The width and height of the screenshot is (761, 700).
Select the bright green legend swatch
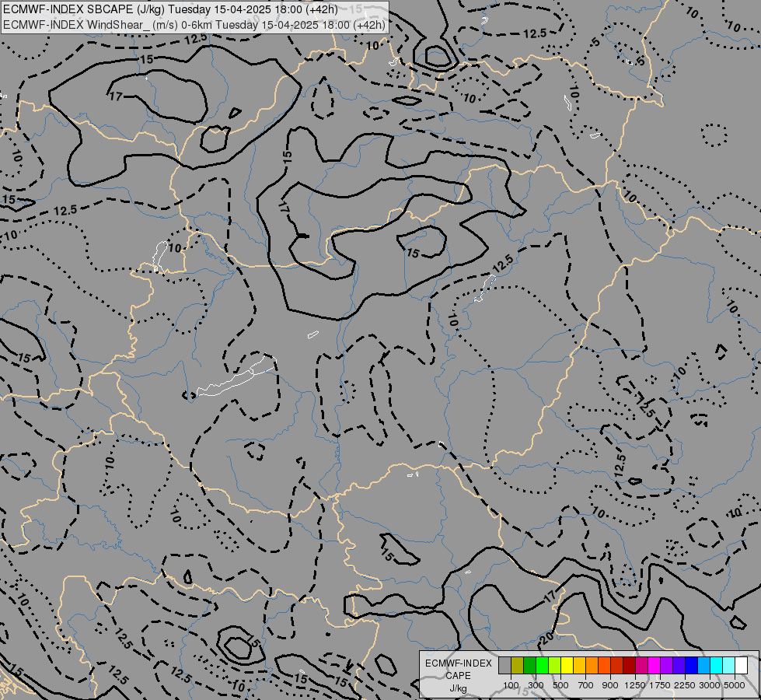click(x=542, y=666)
